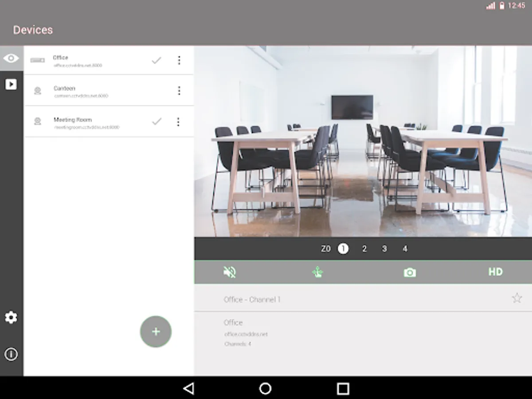
Task: Click the Channels: 4 text
Action: (x=238, y=344)
